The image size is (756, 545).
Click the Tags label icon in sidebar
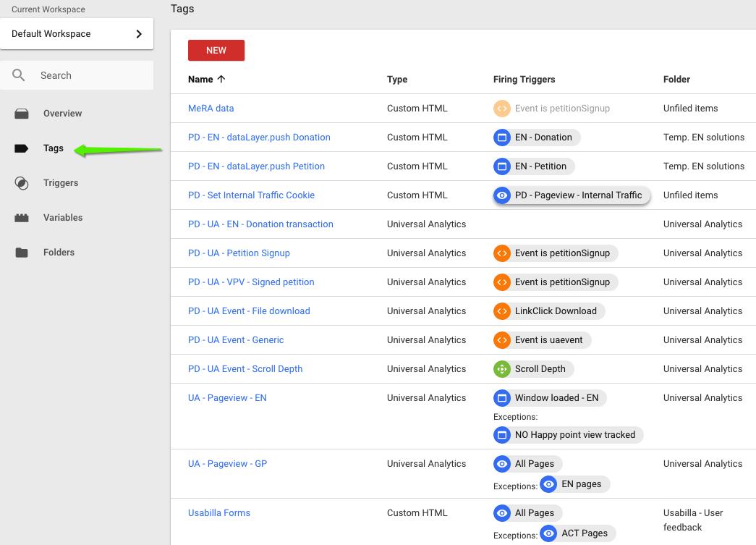[x=21, y=148]
